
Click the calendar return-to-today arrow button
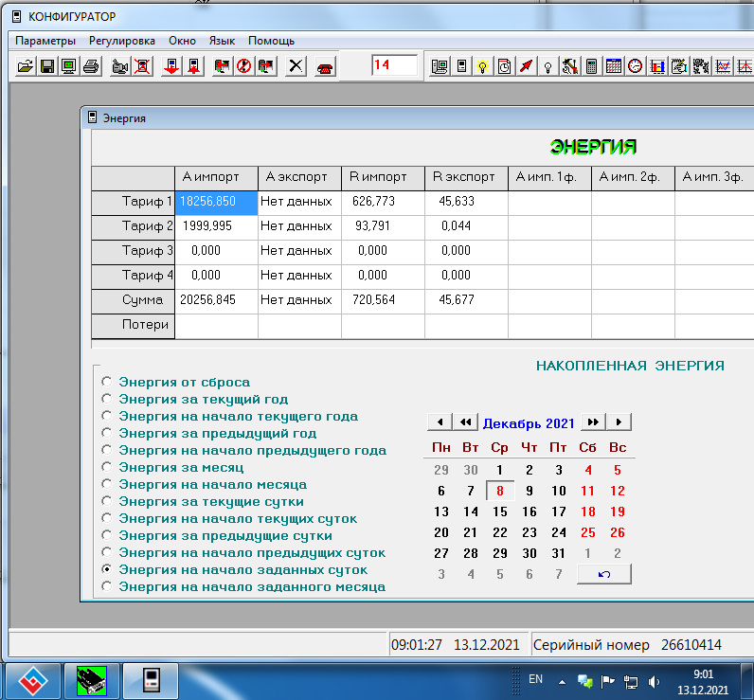pos(604,574)
